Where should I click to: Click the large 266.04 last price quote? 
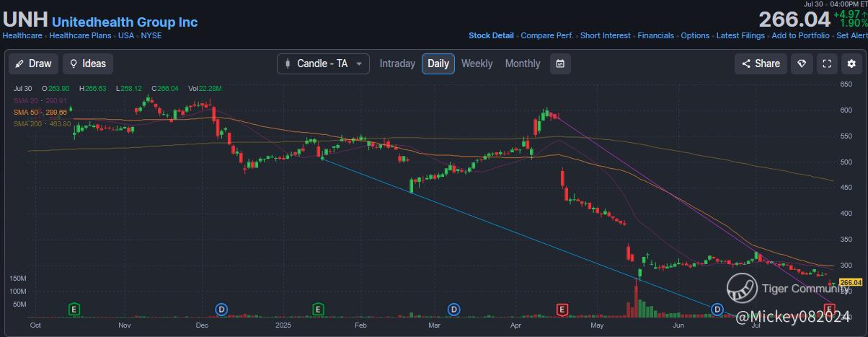tap(793, 19)
